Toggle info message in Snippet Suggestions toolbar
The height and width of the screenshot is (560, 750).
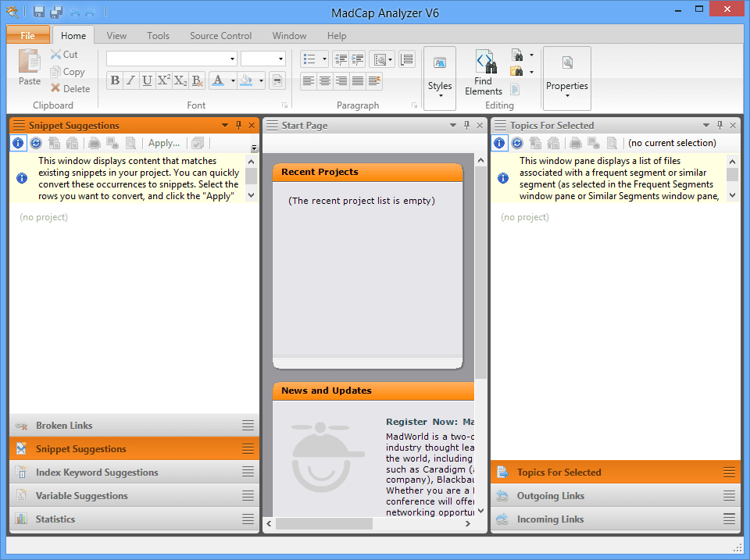[x=18, y=143]
